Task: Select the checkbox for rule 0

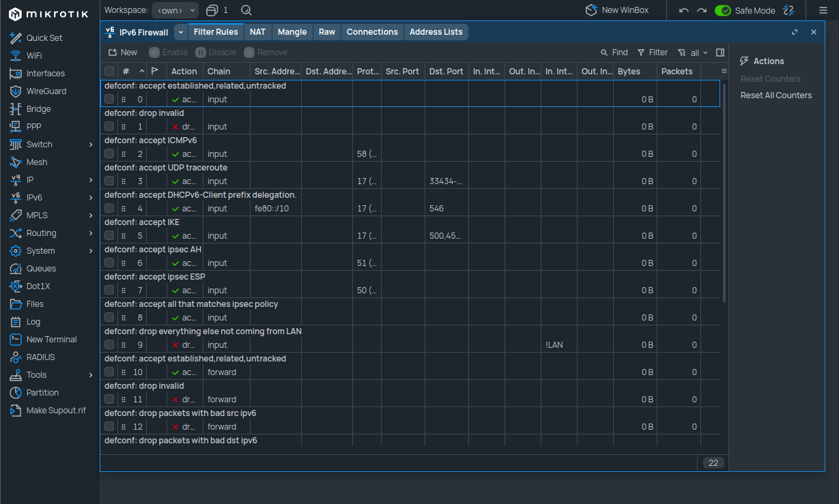Action: tap(109, 99)
